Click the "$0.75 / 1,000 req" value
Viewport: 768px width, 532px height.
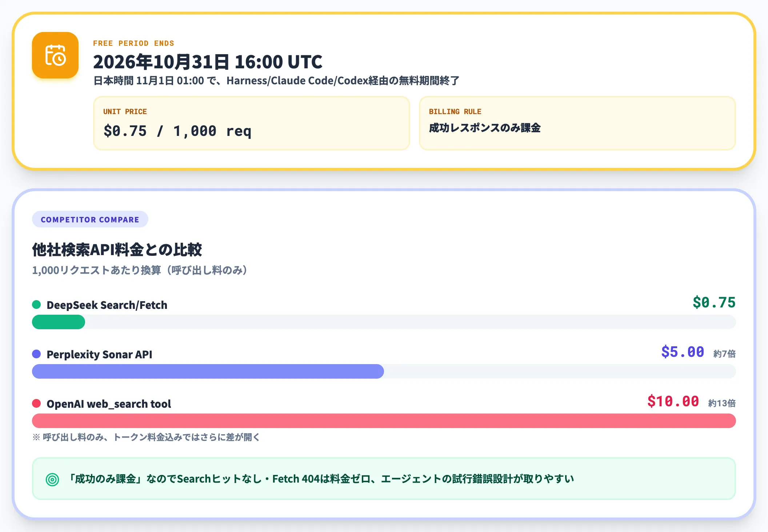click(x=177, y=131)
